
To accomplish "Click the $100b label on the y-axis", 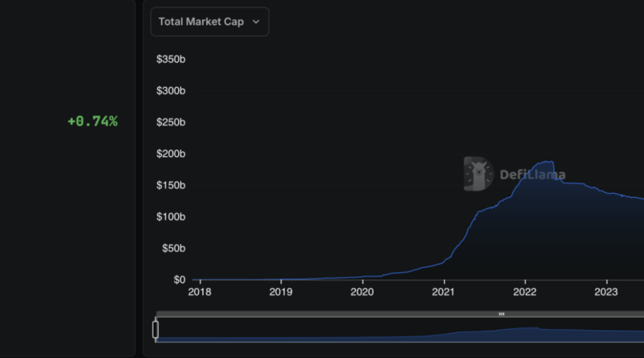I will (x=171, y=216).
